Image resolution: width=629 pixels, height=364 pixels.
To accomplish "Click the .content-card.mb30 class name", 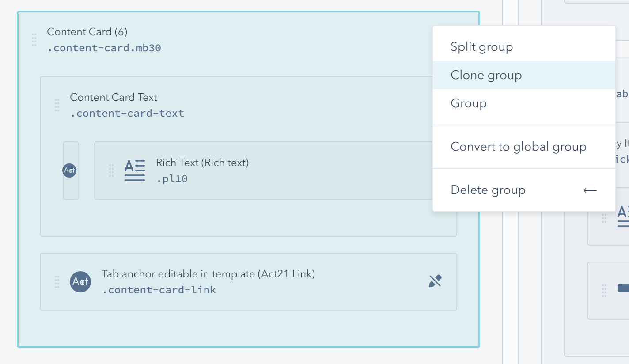I will pos(104,48).
